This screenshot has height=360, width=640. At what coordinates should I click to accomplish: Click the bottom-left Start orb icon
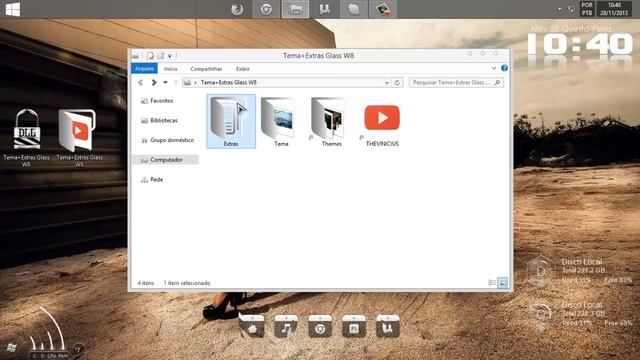(11, 348)
